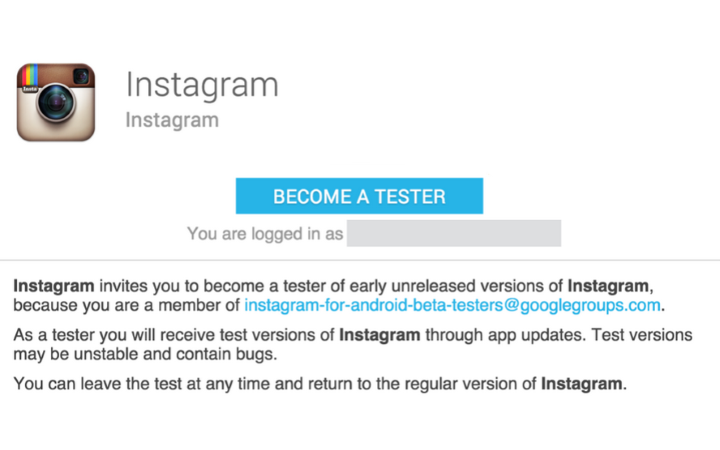Image resolution: width=720 pixels, height=450 pixels.
Task: Click the "You are logged in as" label
Action: click(x=265, y=234)
